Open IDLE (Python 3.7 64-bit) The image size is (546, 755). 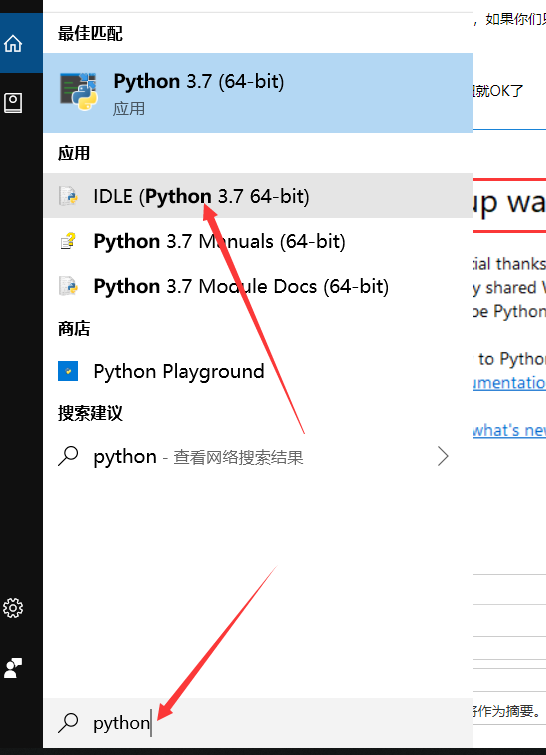(258, 195)
